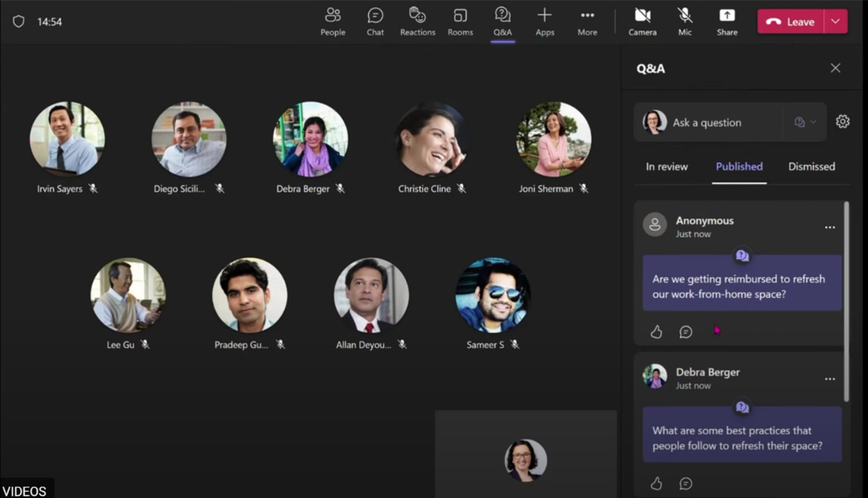This screenshot has width=868, height=498.
Task: Turn on the Camera
Action: click(642, 22)
